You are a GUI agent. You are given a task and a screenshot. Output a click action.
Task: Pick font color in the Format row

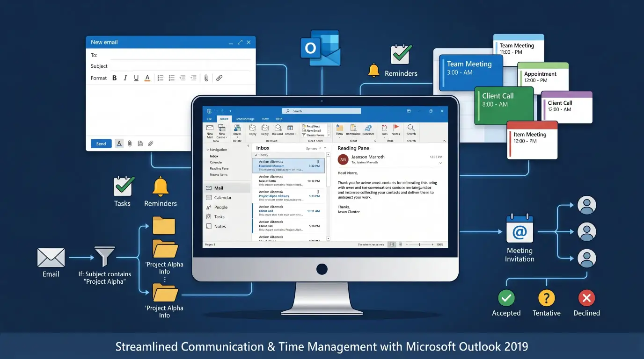tap(147, 78)
